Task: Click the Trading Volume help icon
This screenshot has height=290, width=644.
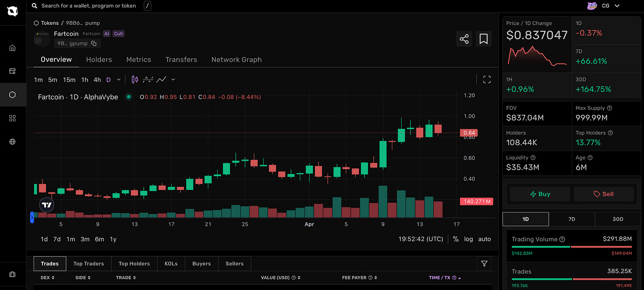Action: click(562, 239)
